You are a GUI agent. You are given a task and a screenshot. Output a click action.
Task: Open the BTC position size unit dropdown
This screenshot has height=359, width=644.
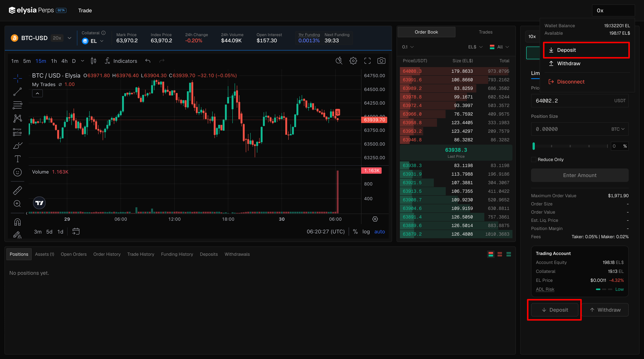618,129
